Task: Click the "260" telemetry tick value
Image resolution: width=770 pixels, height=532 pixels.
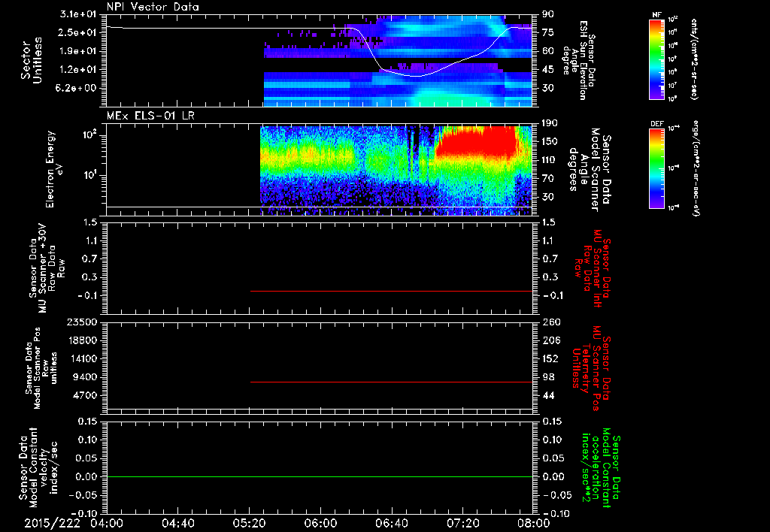Action: pos(551,322)
